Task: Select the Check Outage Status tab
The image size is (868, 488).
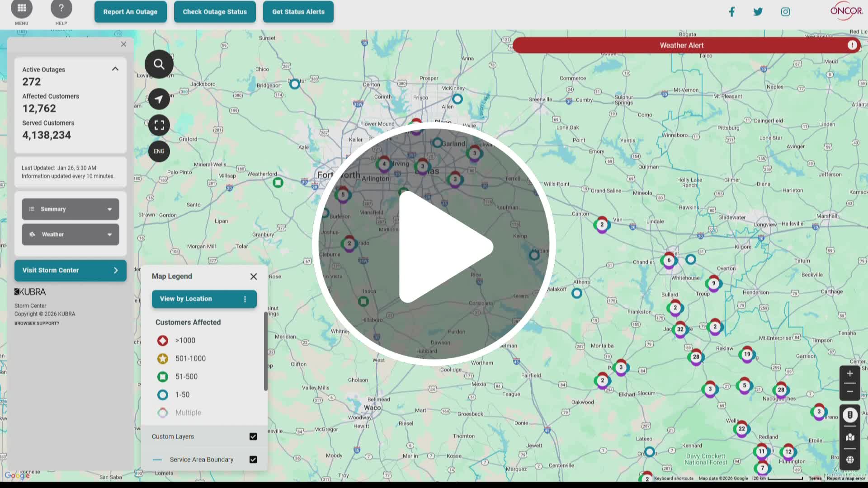Action: [215, 11]
